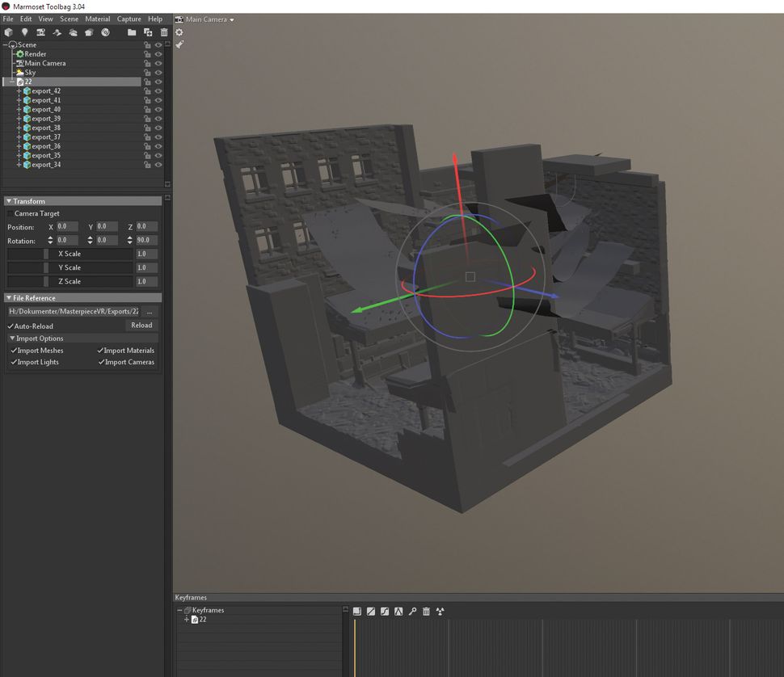Expand the export_42 tree item

(x=19, y=90)
